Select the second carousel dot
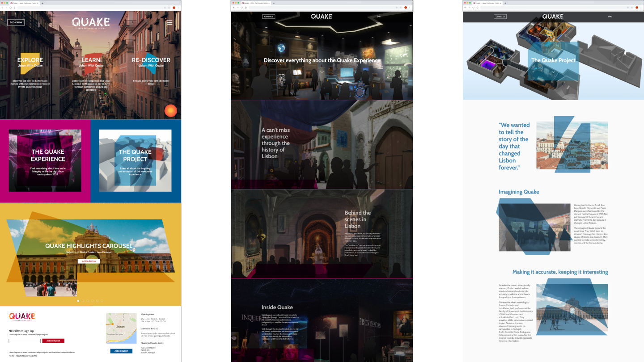 coord(83,301)
